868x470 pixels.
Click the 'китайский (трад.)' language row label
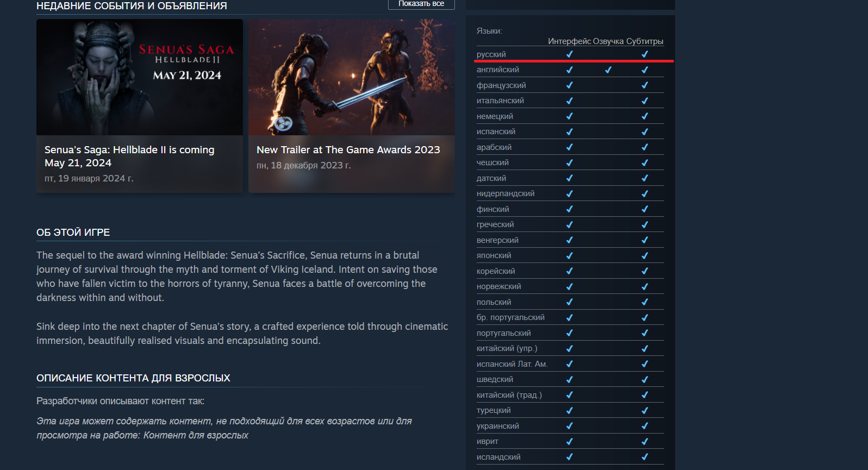(509, 395)
